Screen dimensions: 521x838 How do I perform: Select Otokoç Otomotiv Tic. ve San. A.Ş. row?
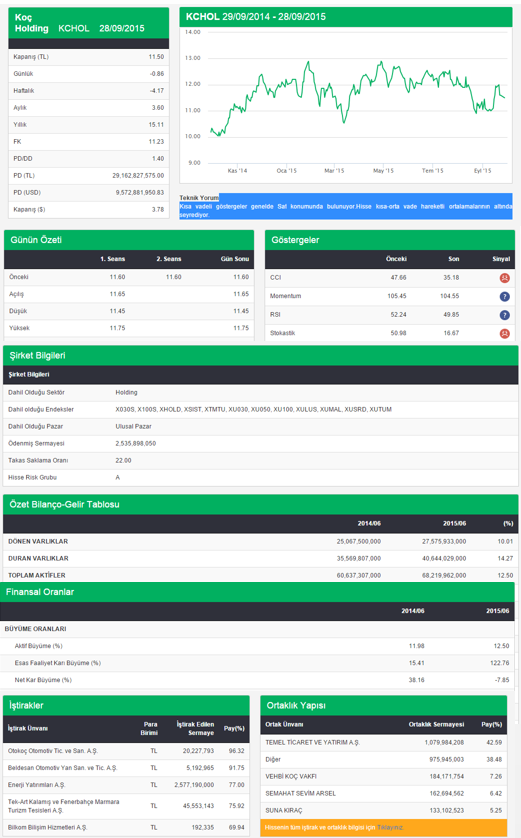[126, 751]
